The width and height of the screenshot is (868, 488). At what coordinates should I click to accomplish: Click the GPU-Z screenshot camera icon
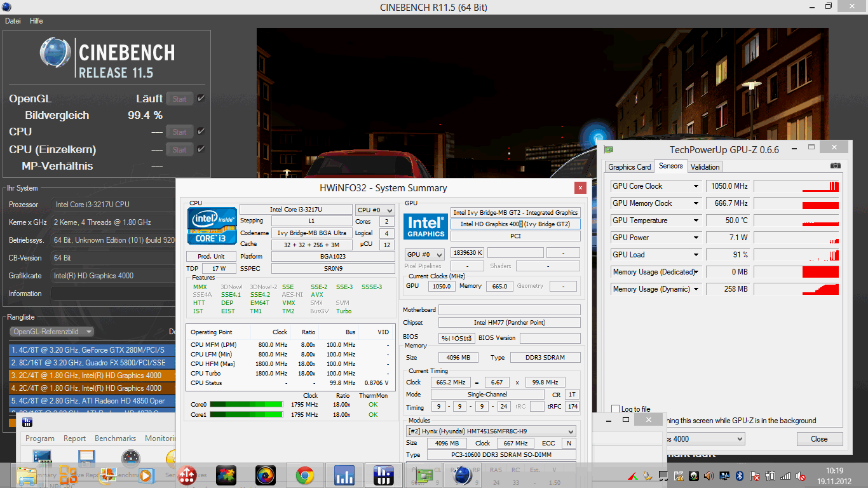(x=835, y=166)
